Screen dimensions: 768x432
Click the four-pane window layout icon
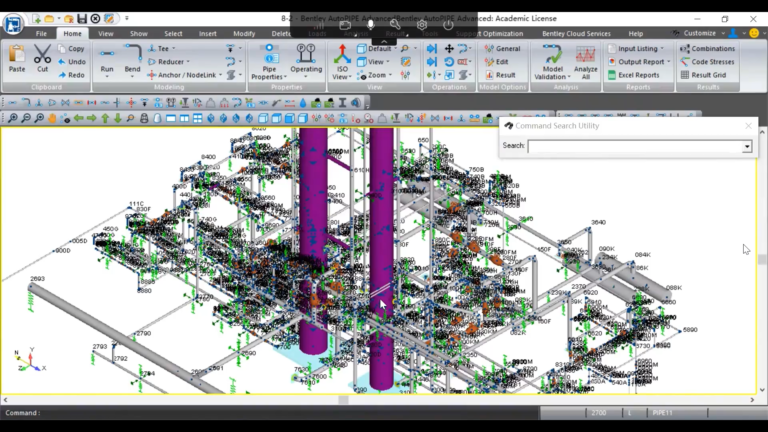pyautogui.click(x=197, y=119)
